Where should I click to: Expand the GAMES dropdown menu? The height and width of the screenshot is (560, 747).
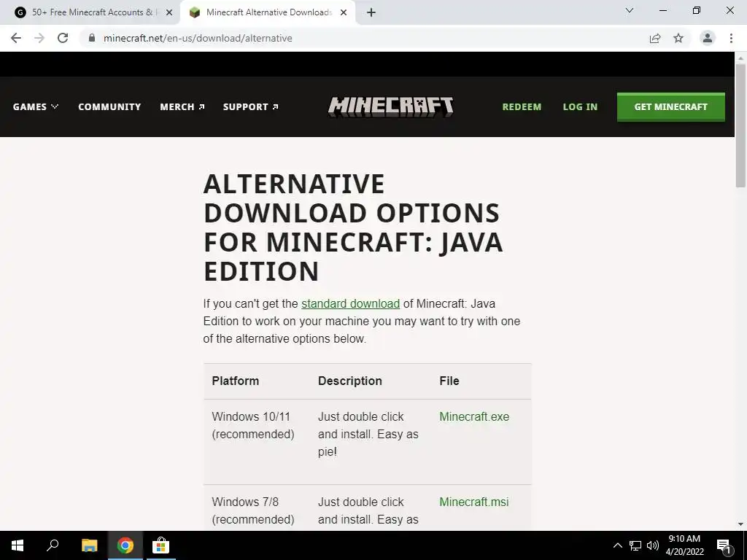pyautogui.click(x=36, y=106)
